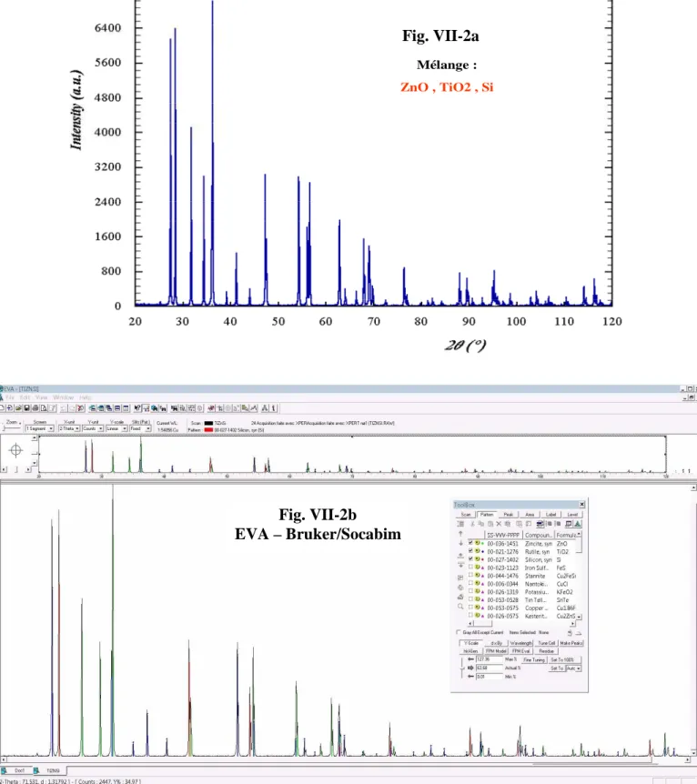
Task: Click the Zoom slider in the toolbar
Action: coord(12,428)
